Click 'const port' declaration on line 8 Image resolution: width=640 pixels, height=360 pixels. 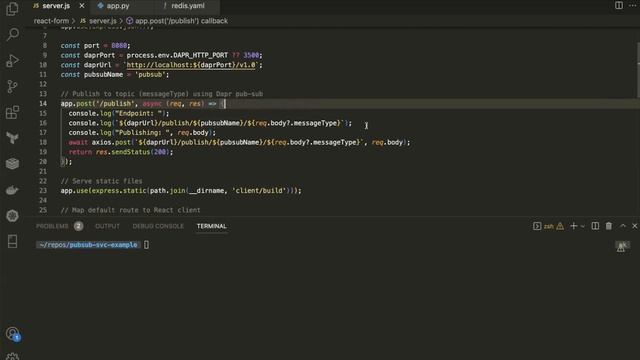coord(96,46)
